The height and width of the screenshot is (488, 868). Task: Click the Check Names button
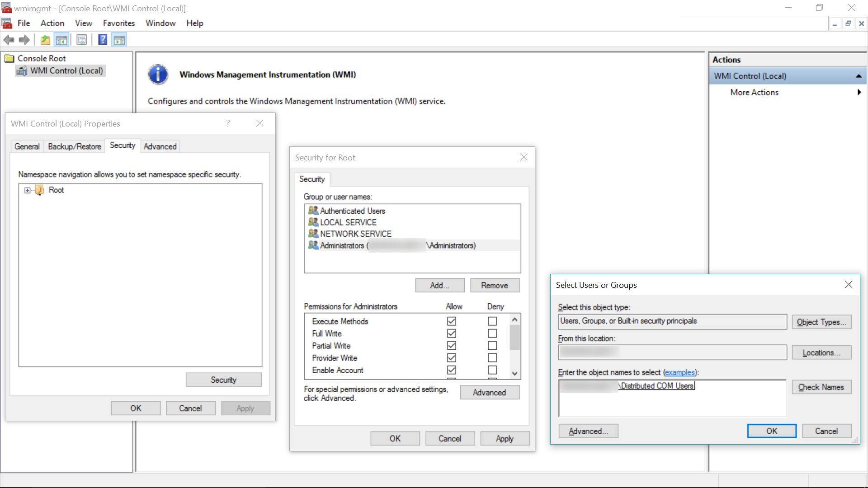coord(821,387)
